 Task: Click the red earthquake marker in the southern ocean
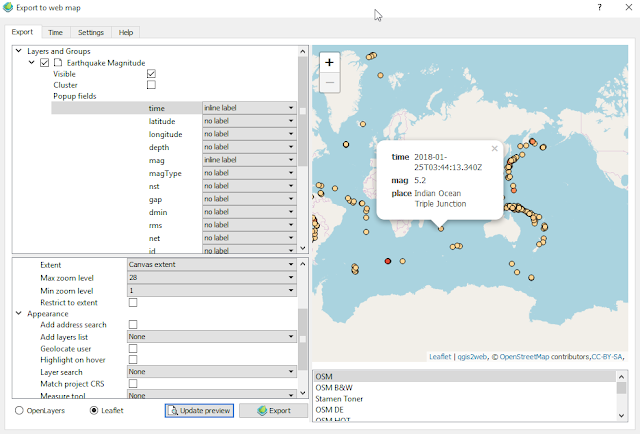(388, 261)
